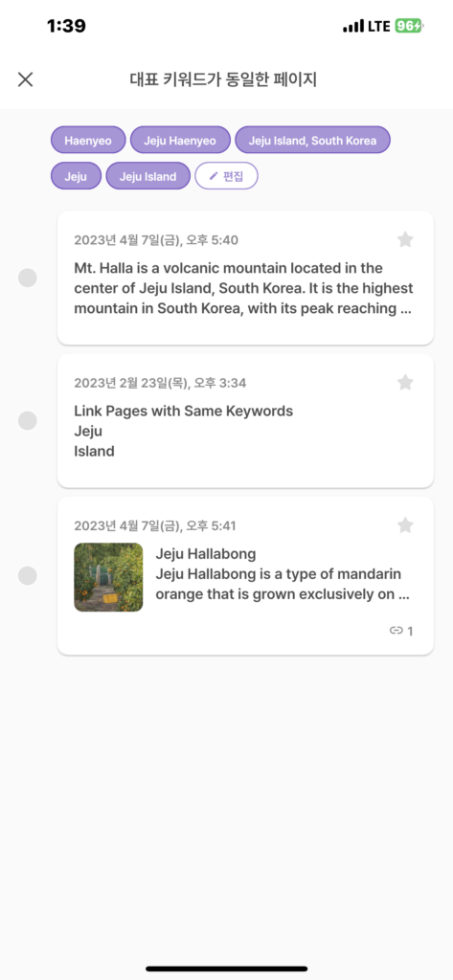Open the Jeju Hallabong orchard thumbnail
This screenshot has width=453, height=980.
click(x=108, y=577)
